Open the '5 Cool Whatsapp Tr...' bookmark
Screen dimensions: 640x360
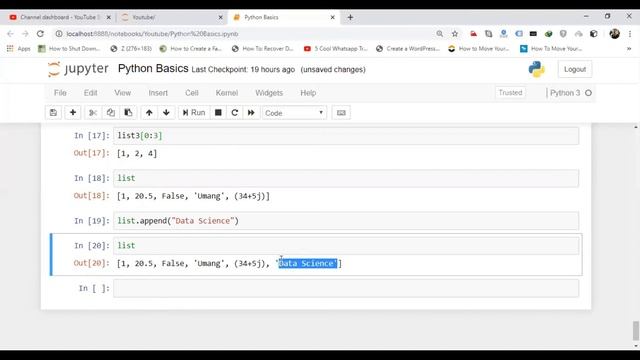(x=336, y=49)
